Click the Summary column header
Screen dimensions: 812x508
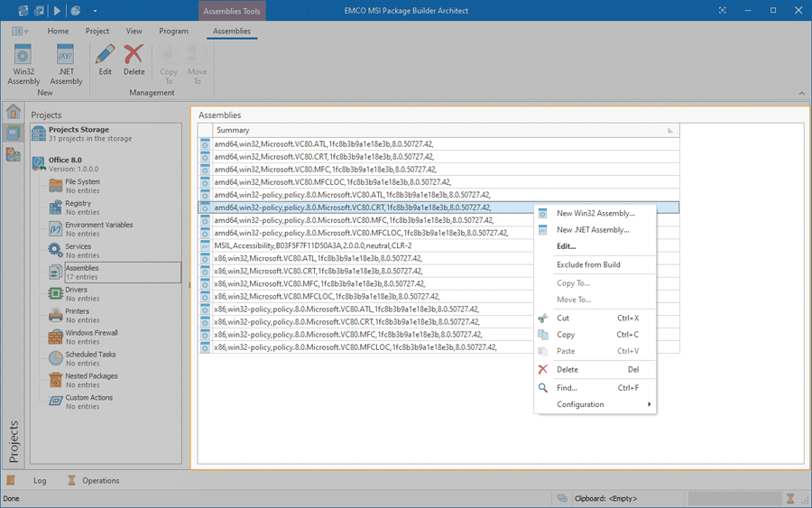(x=446, y=130)
